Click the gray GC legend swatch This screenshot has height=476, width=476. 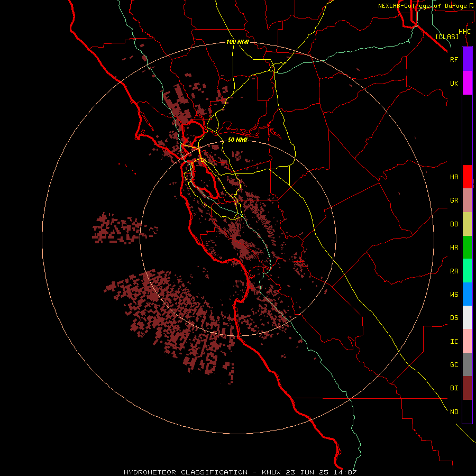click(467, 364)
